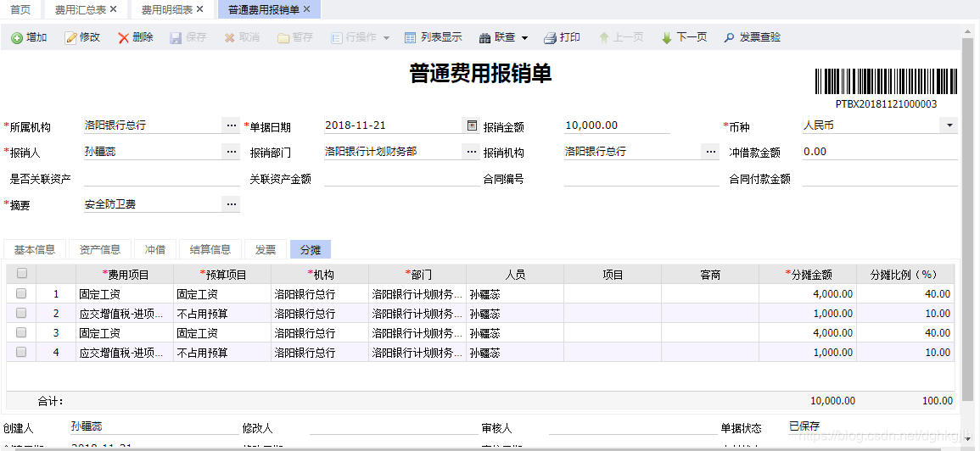Click the 审核人 input field

(x=633, y=428)
